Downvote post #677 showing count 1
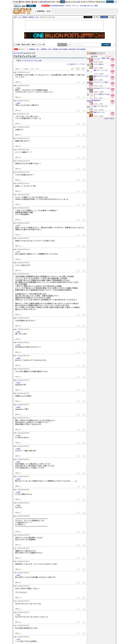Screen dimensions: 129x644 [84, 204]
